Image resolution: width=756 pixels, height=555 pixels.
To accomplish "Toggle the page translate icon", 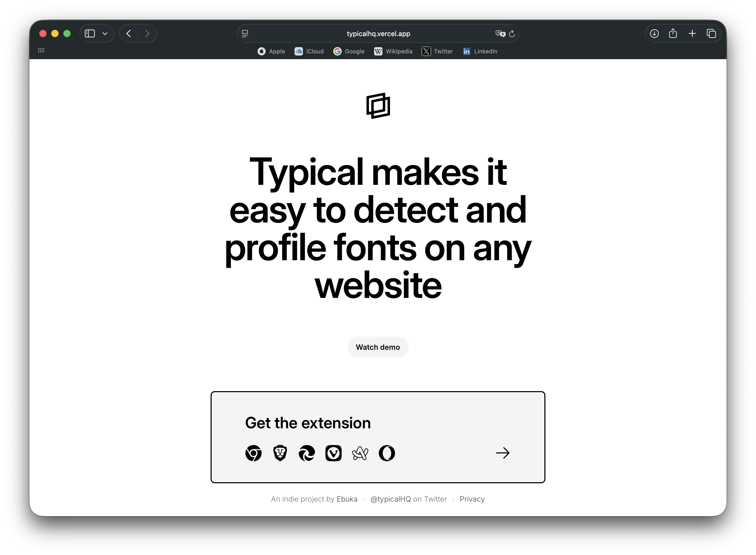I will click(500, 34).
